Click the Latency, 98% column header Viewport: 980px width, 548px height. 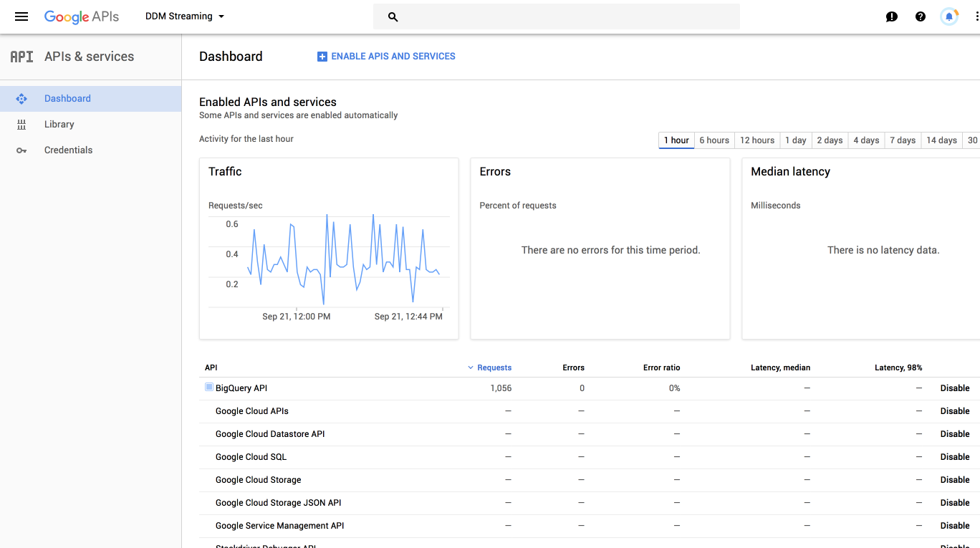click(898, 367)
